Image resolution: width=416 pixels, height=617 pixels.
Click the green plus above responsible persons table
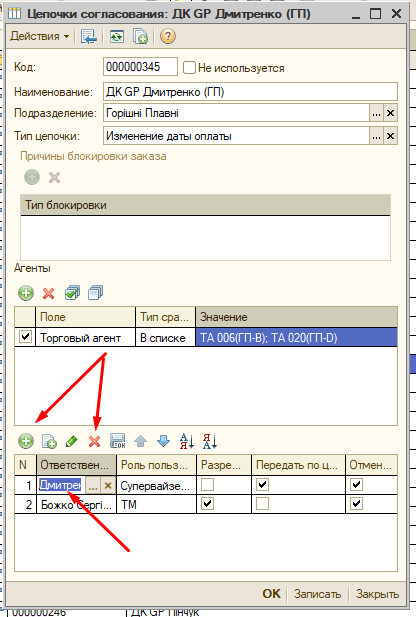(x=26, y=441)
